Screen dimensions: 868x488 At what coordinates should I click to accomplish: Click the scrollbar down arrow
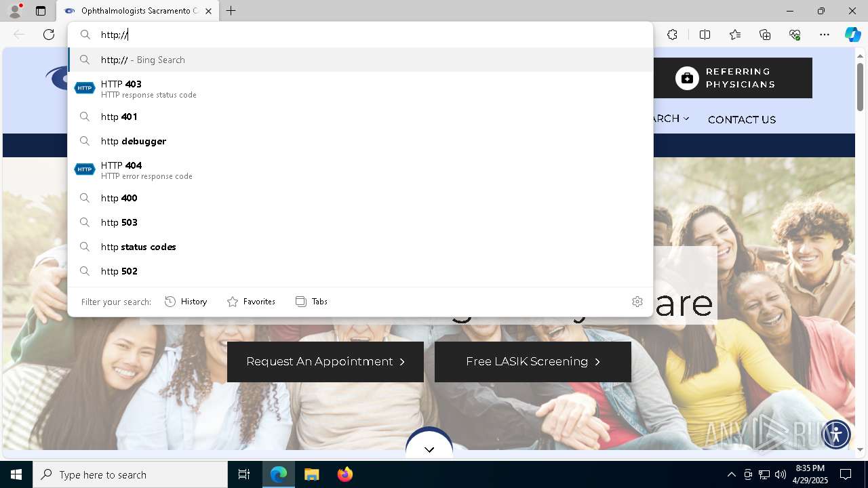(860, 449)
